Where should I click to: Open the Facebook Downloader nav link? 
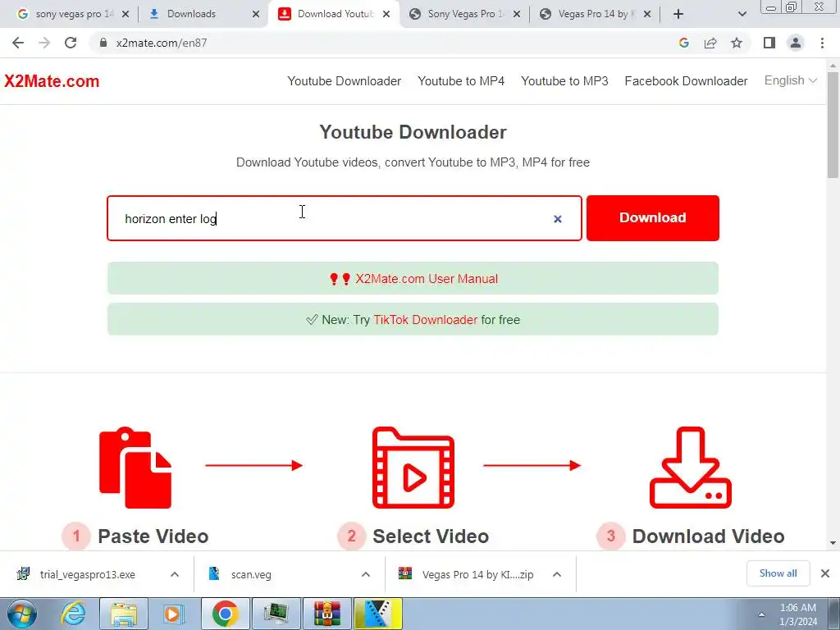pyautogui.click(x=686, y=81)
